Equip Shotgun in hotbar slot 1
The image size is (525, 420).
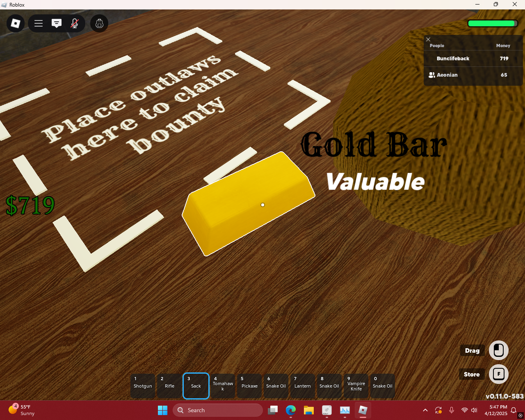[x=143, y=386]
